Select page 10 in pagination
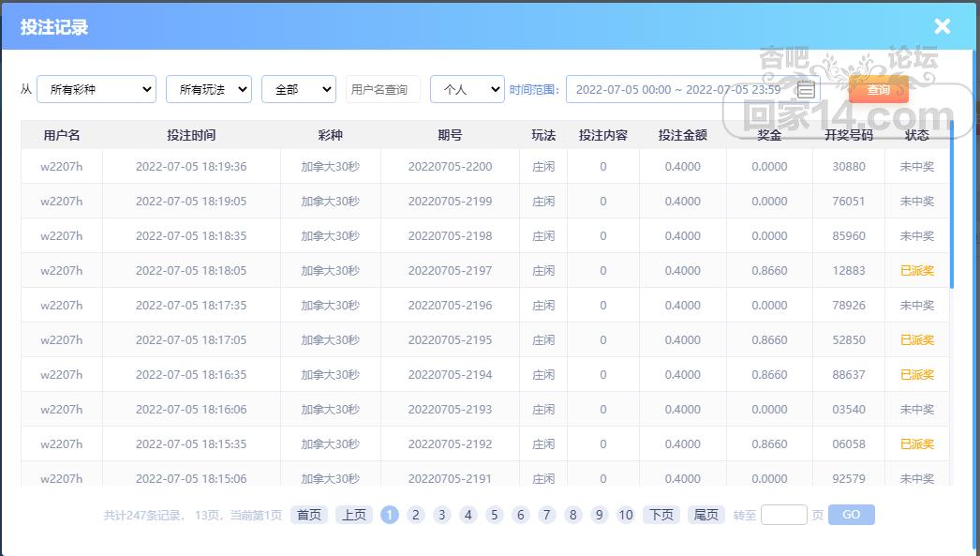 click(x=626, y=515)
